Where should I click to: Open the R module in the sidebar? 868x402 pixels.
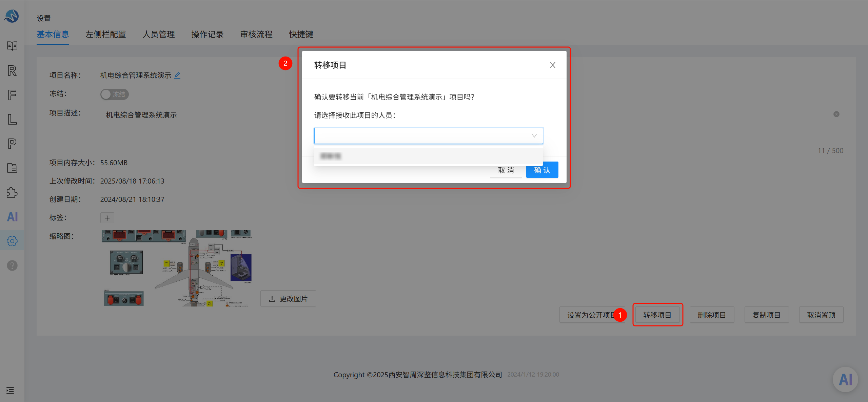point(12,70)
